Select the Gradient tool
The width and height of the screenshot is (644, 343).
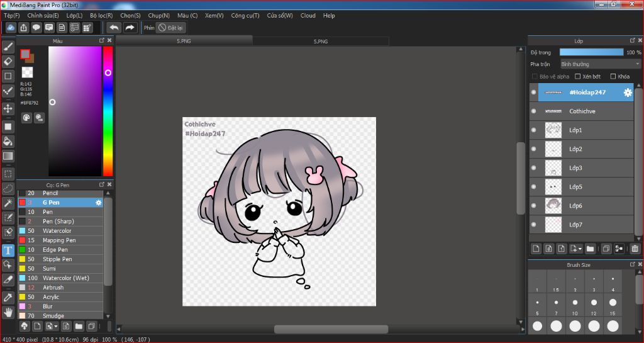[x=8, y=156]
